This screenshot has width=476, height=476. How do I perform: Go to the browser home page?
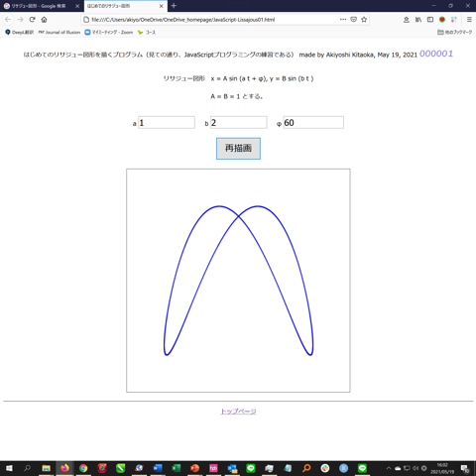click(x=44, y=20)
